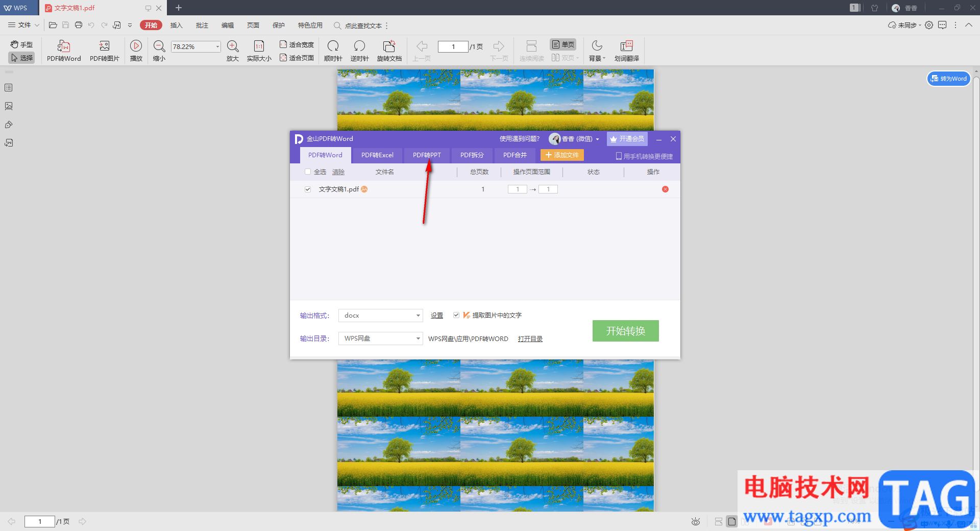
Task: Fit page to width (适合宽度)
Action: click(297, 44)
